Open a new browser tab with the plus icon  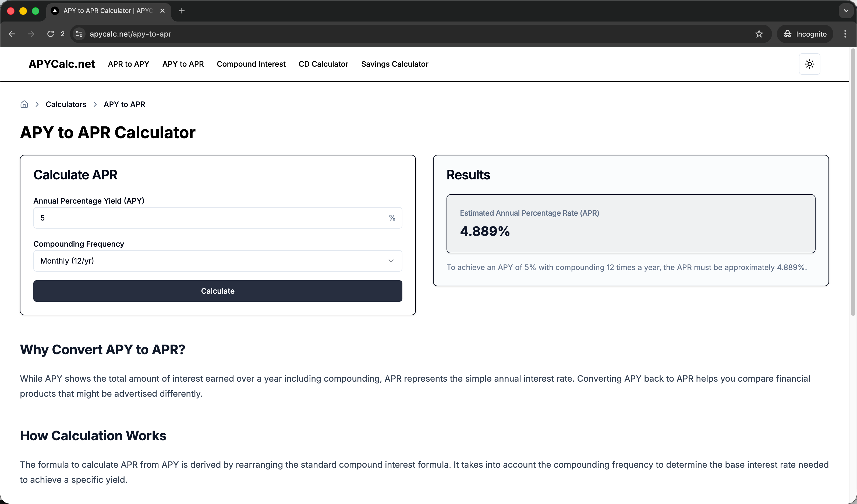182,10
